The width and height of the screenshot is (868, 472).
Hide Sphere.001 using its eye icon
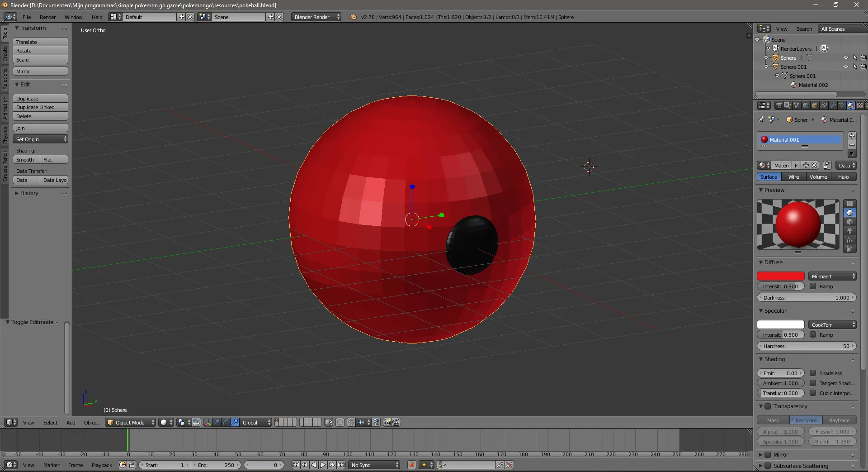(x=845, y=67)
